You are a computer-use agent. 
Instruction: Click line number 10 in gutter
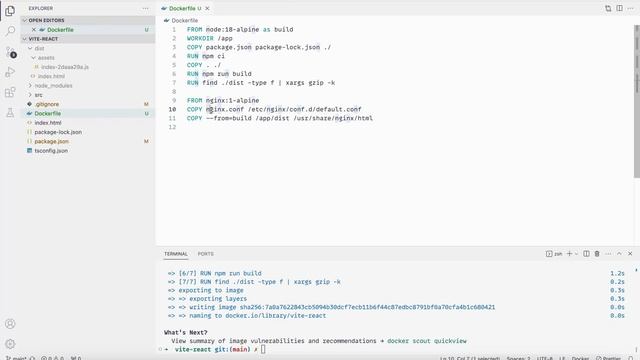(172, 109)
